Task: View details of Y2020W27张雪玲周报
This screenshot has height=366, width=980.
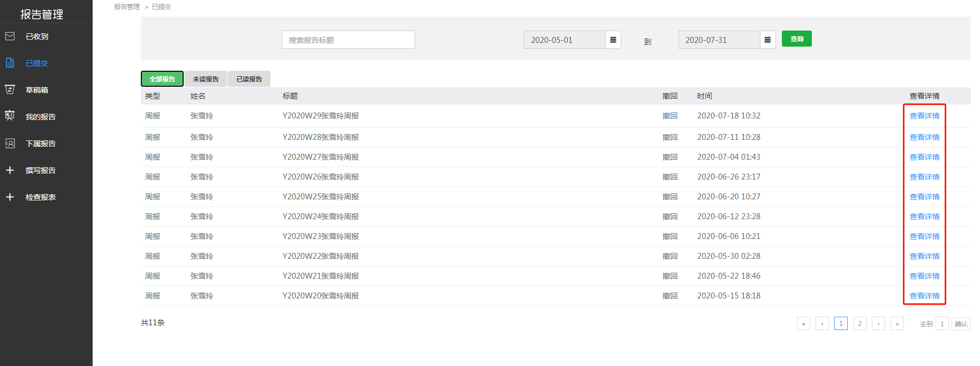Action: pyautogui.click(x=924, y=157)
